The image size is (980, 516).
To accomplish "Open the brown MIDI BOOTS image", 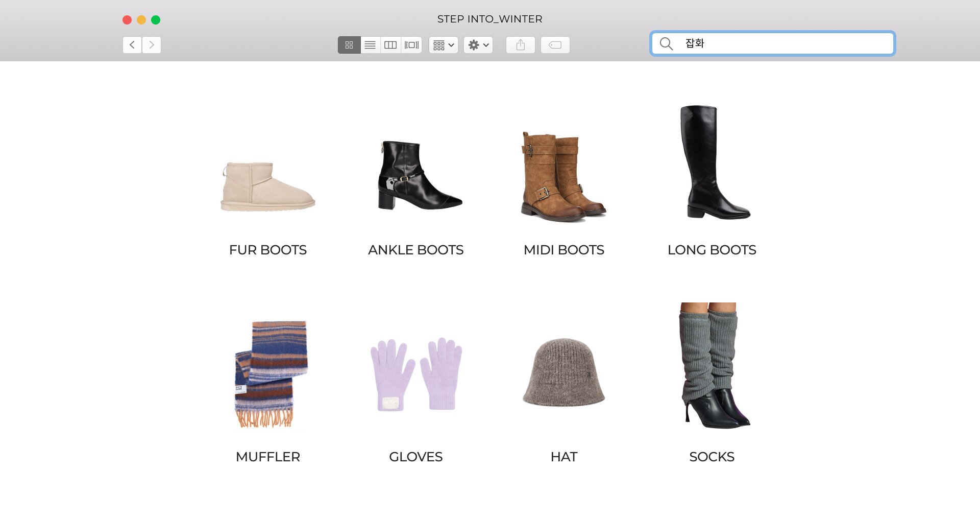I will coord(563,176).
